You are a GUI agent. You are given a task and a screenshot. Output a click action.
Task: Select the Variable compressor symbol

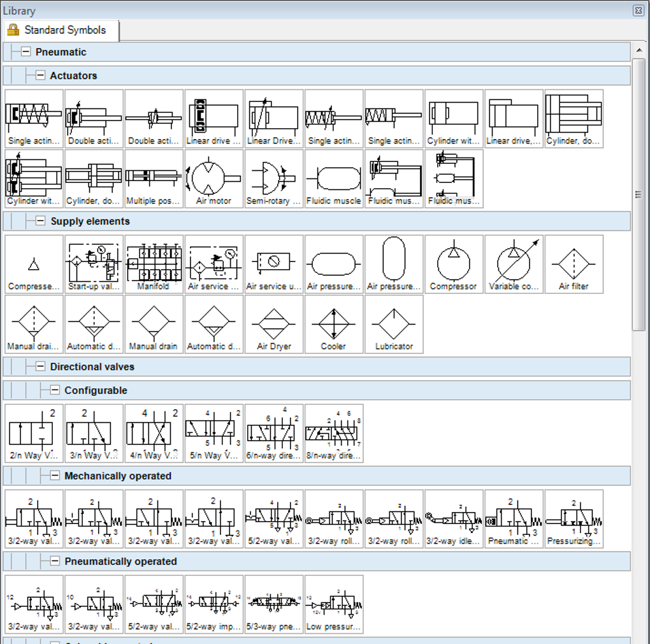tap(513, 264)
